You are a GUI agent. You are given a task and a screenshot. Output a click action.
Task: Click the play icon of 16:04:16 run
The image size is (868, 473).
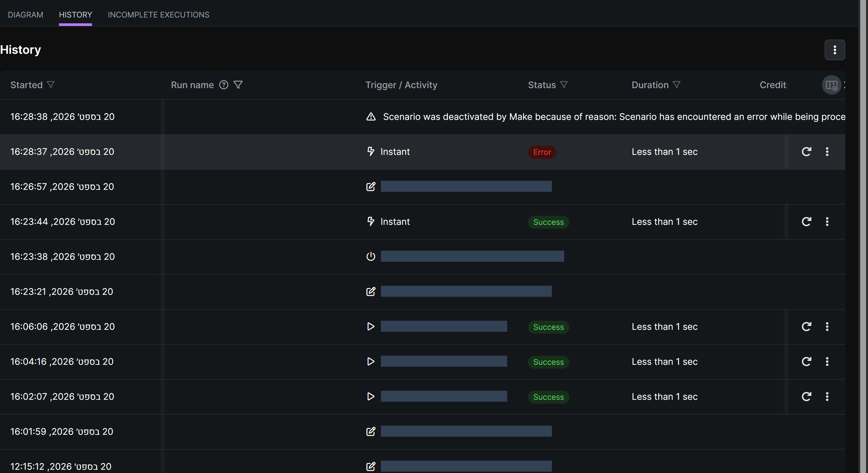(x=371, y=362)
